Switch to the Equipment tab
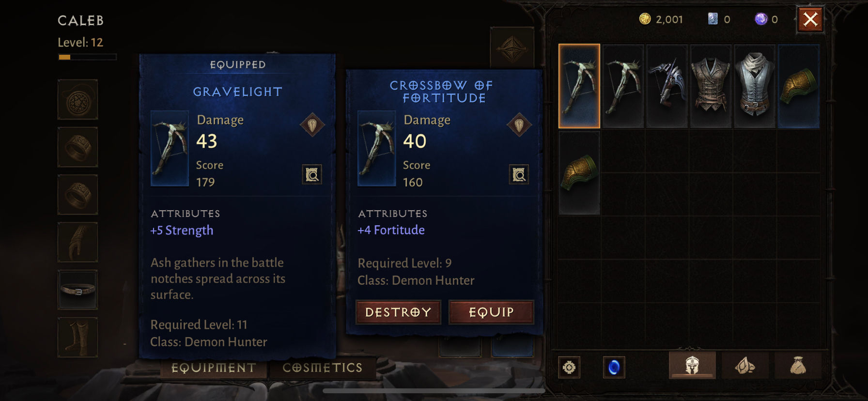This screenshot has height=401, width=868. pos(214,368)
